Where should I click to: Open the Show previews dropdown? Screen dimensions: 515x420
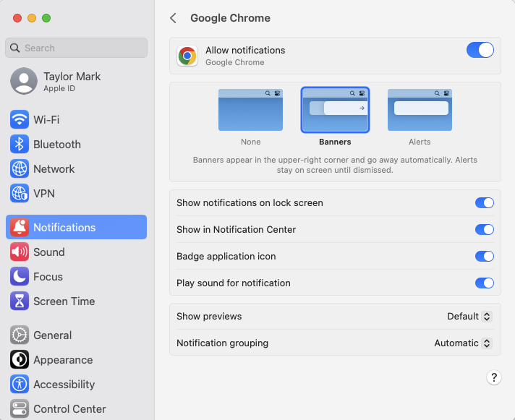click(469, 317)
